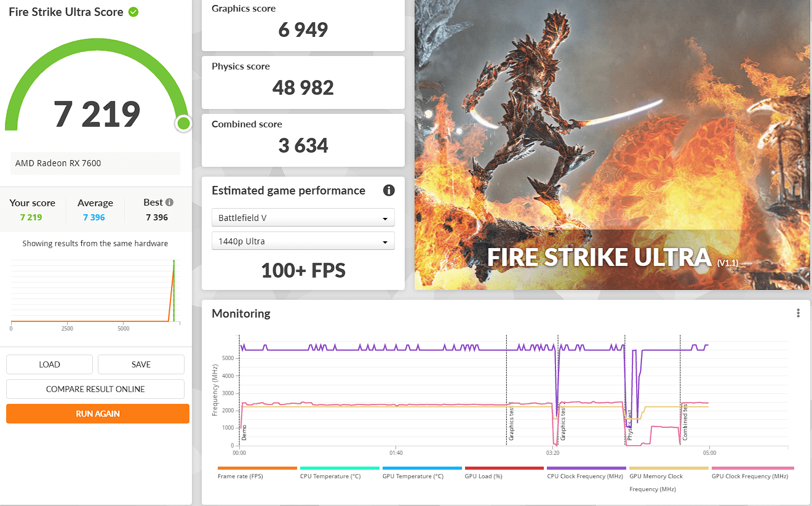812x506 pixels.
Task: Click the Physics score value 48 982
Action: [303, 87]
